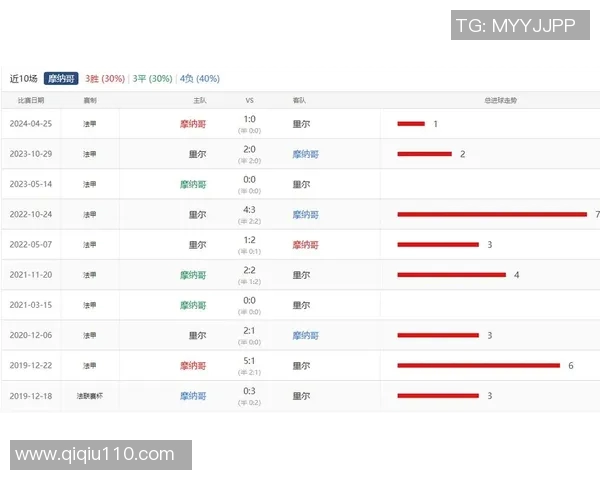Select the 3胜 (30%) win statistic
This screenshot has width=600, height=480.
tap(105, 78)
